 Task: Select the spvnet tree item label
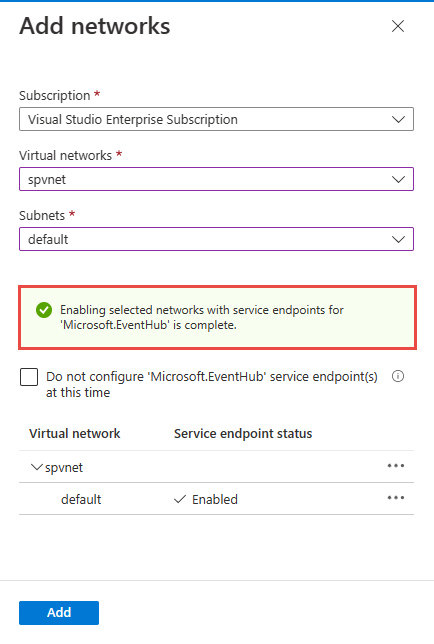point(64,467)
